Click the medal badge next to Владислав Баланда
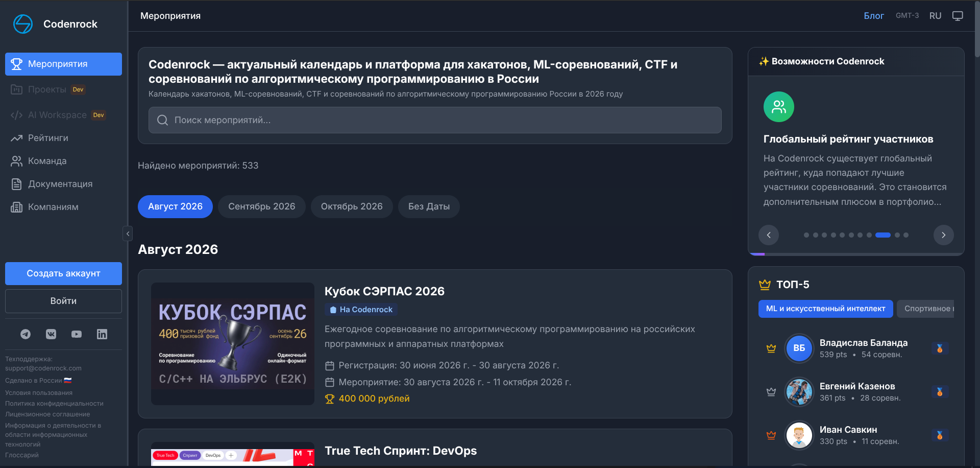Viewport: 980px width, 468px height. [x=940, y=348]
